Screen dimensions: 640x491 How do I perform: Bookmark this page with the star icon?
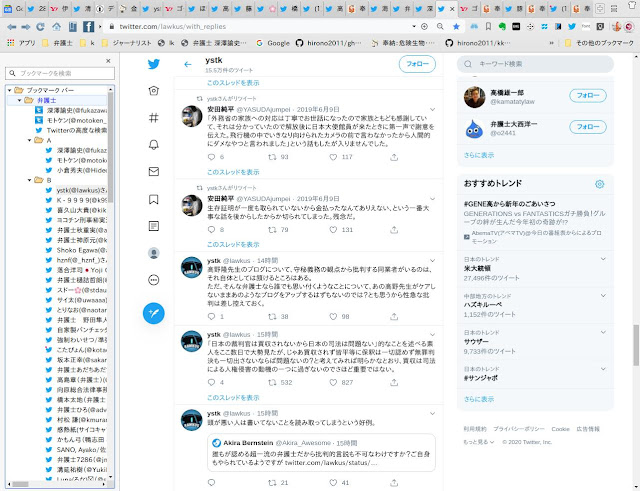(456, 27)
